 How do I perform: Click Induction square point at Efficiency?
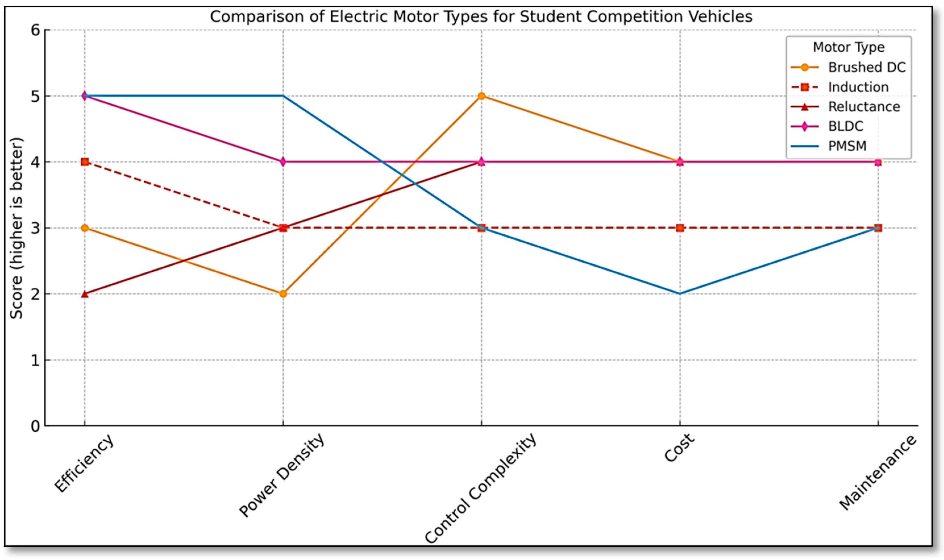point(85,162)
